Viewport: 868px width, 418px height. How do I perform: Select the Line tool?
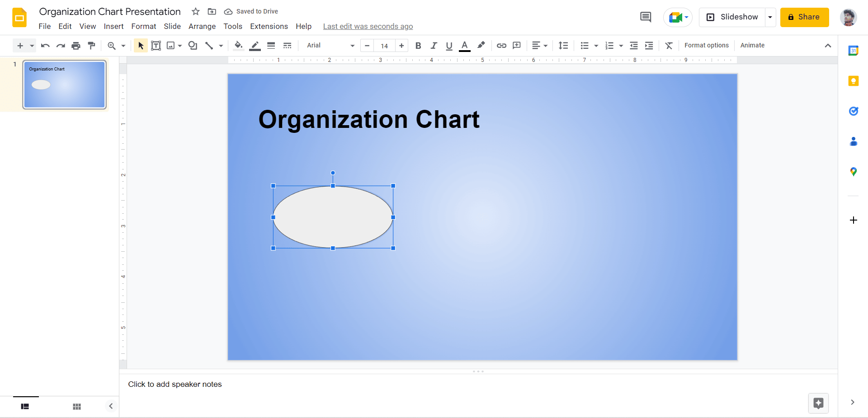pos(209,45)
